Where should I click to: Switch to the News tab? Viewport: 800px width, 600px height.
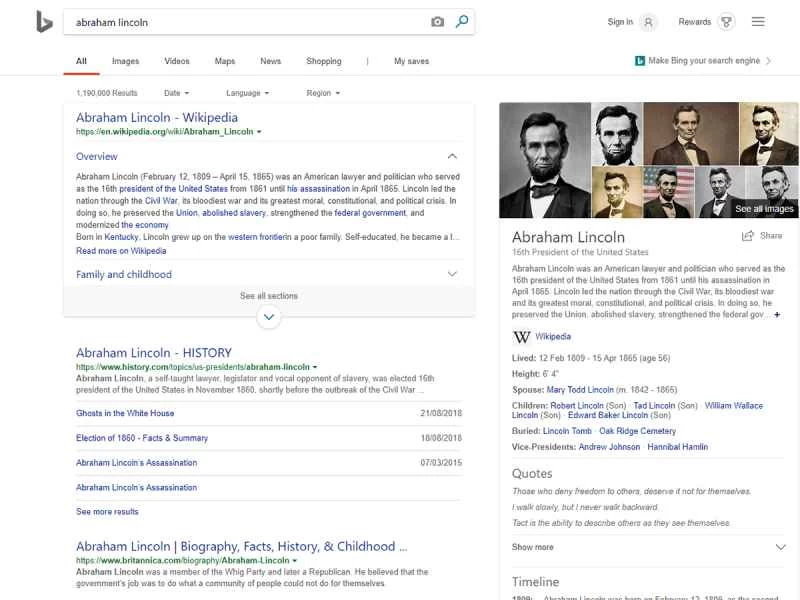[x=270, y=61]
